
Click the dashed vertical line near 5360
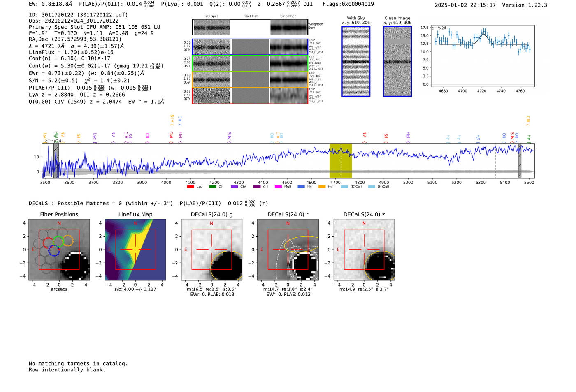coord(495,160)
